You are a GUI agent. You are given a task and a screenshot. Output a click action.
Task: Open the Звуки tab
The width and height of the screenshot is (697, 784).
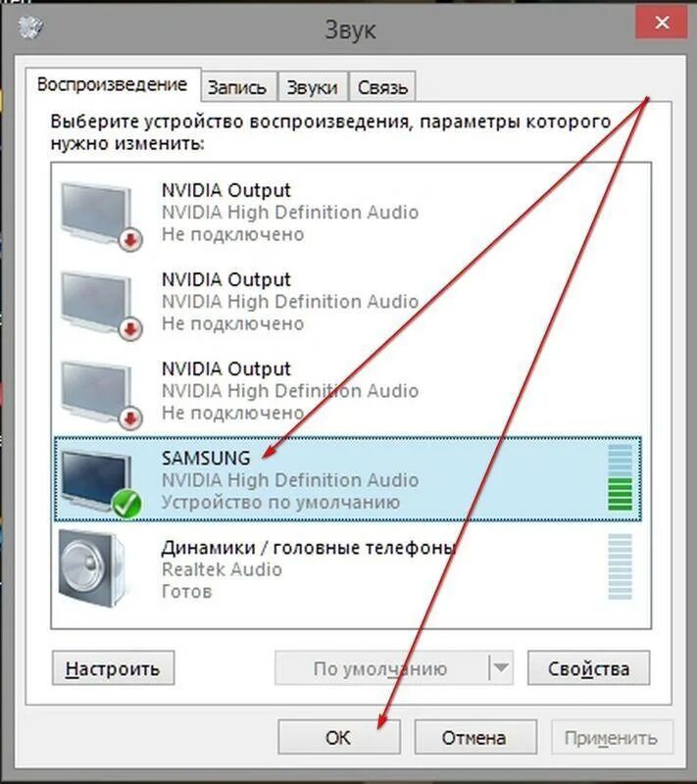coord(313,87)
